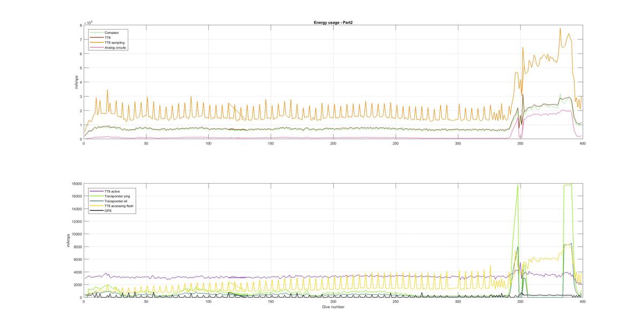Click the "3" y-axis tick on top plot
The image size is (644, 334).
coord(80,97)
